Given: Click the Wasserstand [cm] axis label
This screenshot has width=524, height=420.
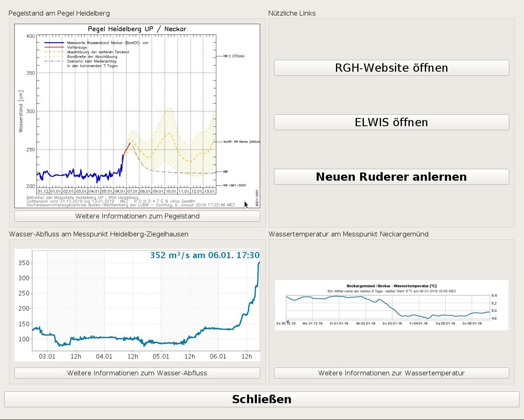Looking at the screenshot, I should click(x=21, y=111).
